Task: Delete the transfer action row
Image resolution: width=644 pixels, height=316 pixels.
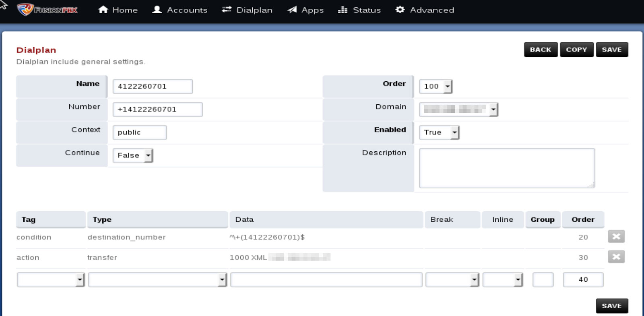Action: point(616,257)
